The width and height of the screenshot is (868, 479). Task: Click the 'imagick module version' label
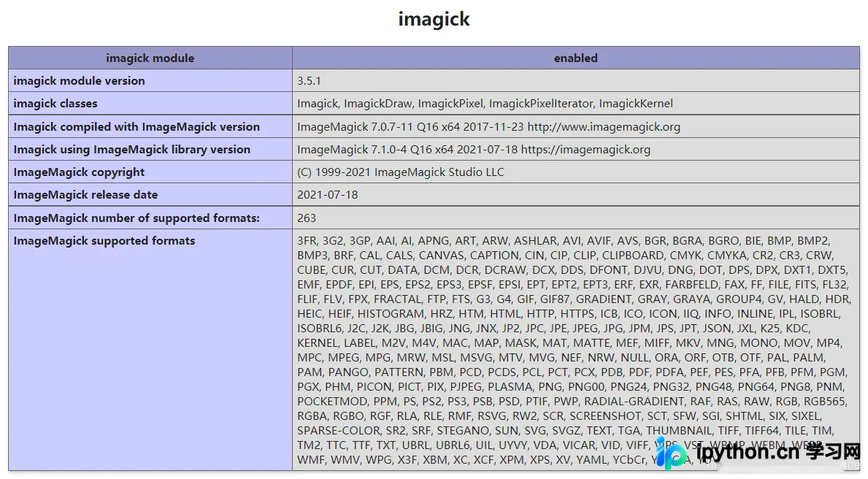pyautogui.click(x=79, y=81)
